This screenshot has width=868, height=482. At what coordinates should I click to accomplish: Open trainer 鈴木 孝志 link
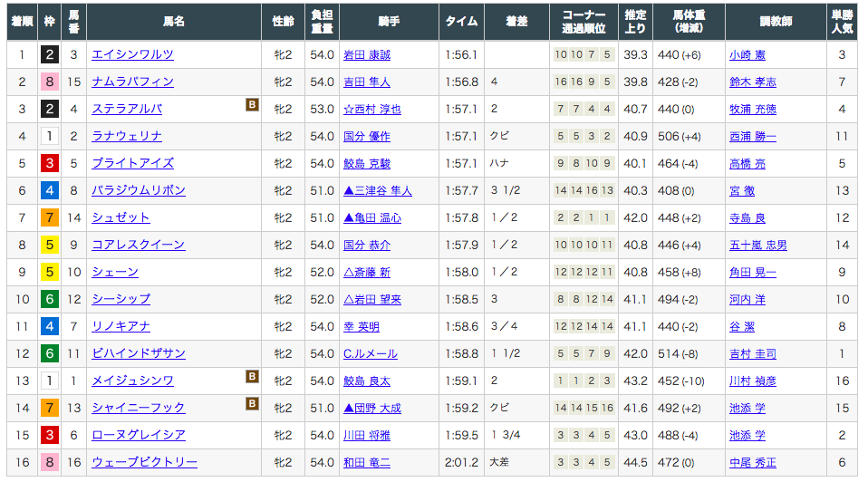[753, 82]
